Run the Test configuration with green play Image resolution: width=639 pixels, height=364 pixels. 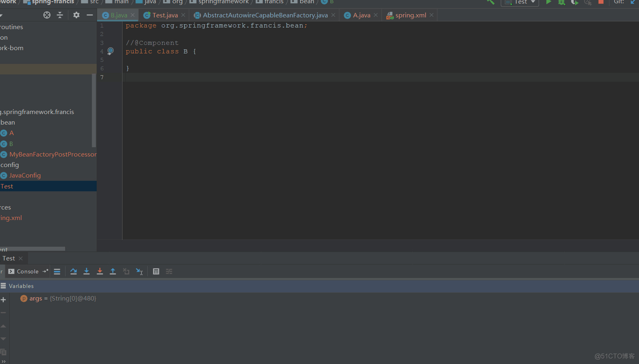coord(548,2)
